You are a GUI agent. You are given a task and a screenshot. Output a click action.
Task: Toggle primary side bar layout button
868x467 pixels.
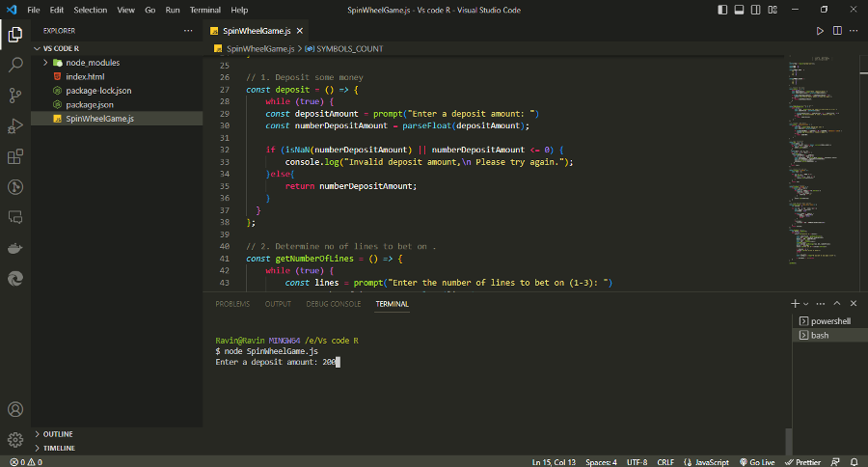722,10
